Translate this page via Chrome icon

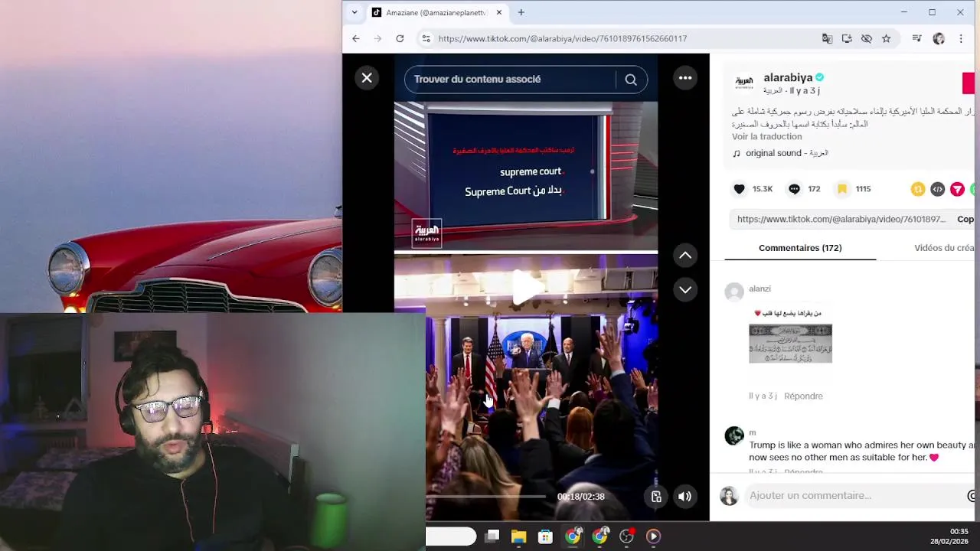(x=827, y=38)
